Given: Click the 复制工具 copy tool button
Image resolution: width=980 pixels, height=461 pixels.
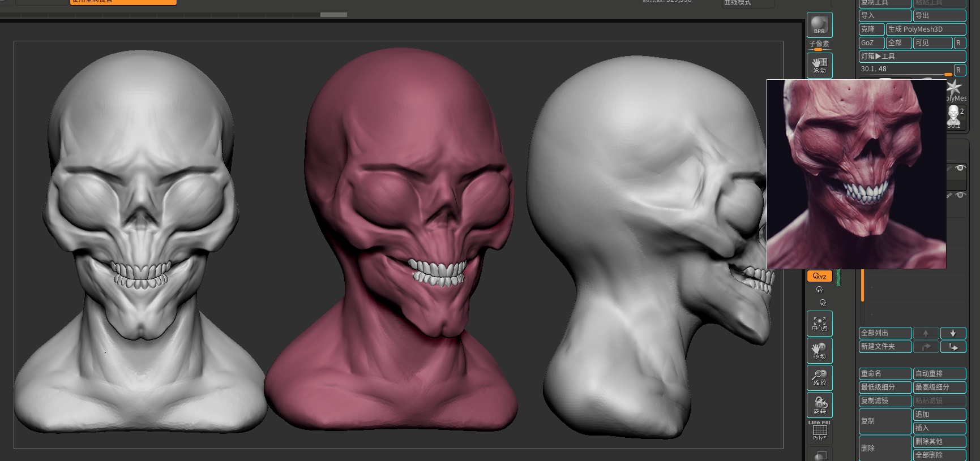Looking at the screenshot, I should click(x=885, y=3).
